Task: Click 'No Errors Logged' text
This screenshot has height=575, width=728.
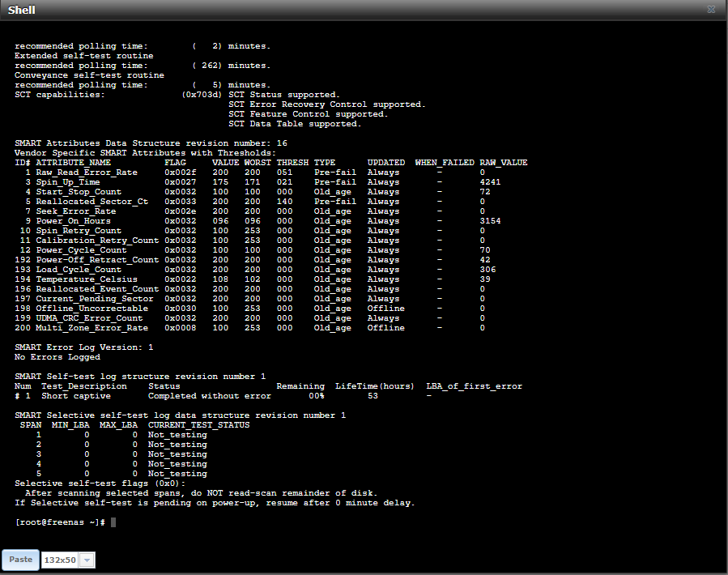Action: click(x=57, y=357)
